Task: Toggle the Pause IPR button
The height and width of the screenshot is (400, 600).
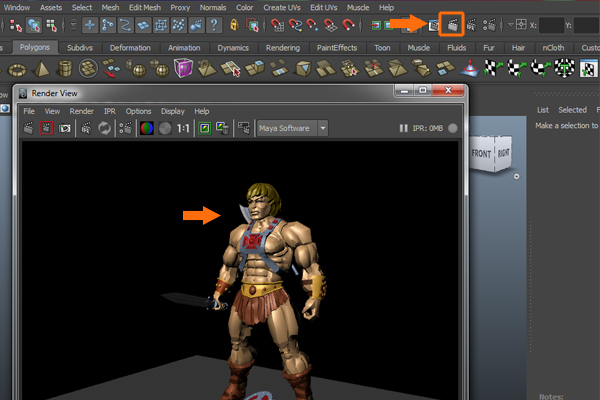Action: (402, 129)
